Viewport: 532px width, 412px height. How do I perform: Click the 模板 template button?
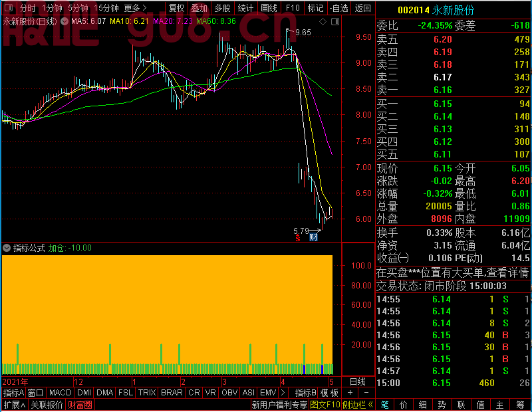(x=329, y=393)
